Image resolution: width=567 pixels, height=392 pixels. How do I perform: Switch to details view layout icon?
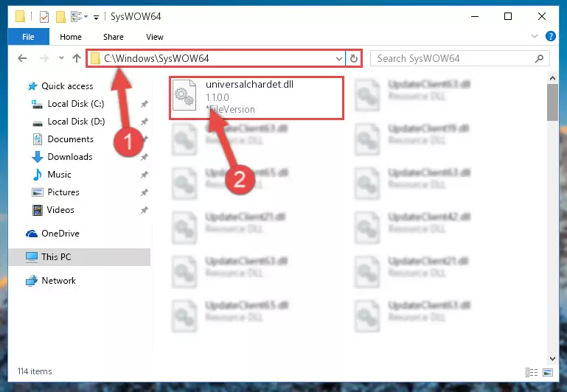pos(531,372)
